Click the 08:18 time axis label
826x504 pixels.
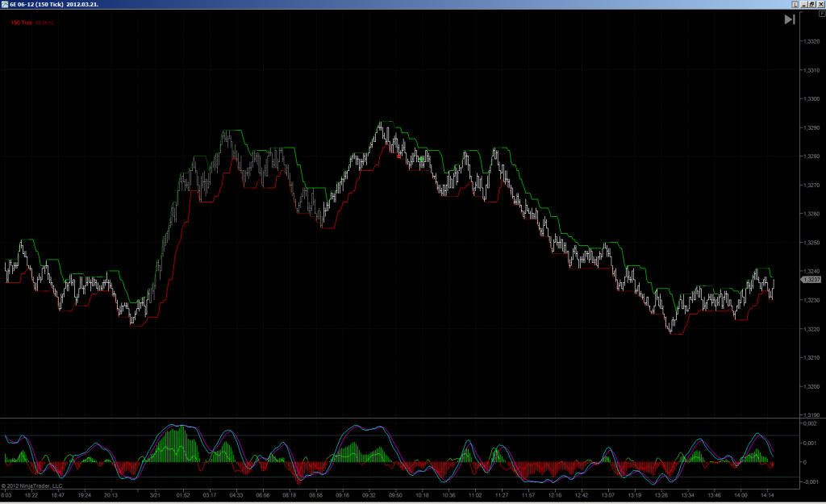(290, 495)
